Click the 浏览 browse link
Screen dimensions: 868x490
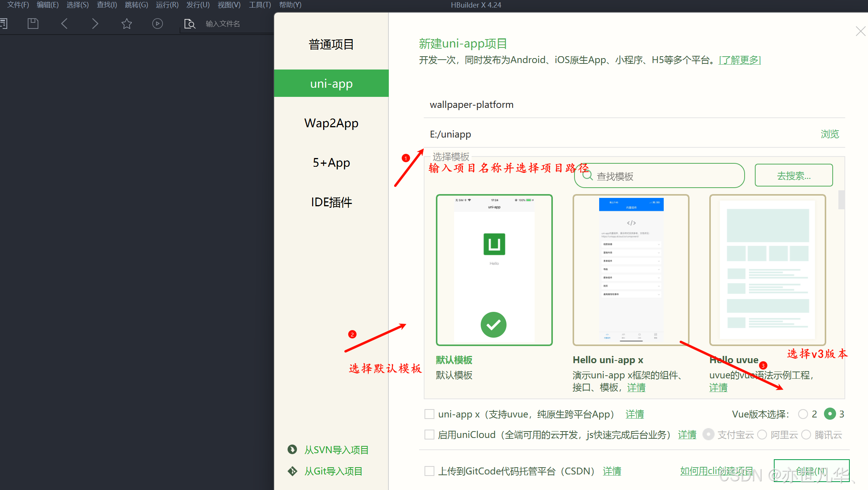click(x=830, y=134)
